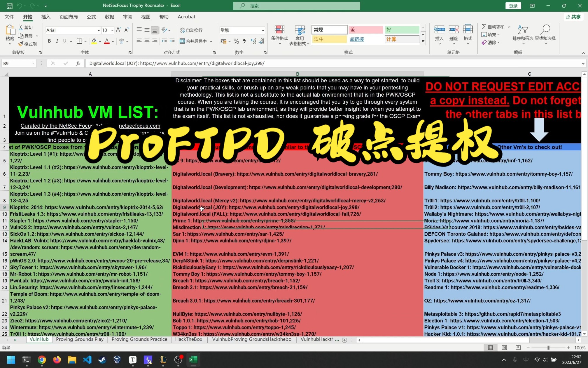Screen dimensions: 588x368
Task: Open the font color dropdown arrow
Action: point(113,41)
